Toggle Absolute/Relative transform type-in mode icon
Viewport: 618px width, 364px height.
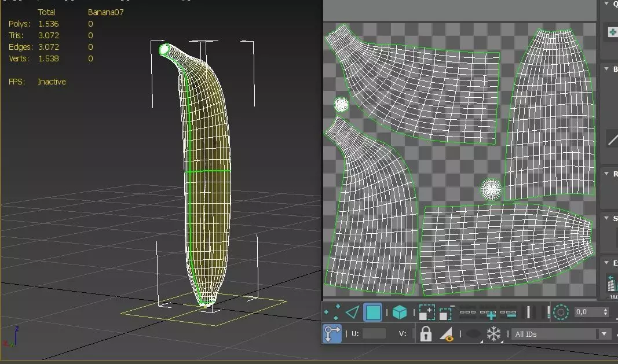click(x=332, y=334)
